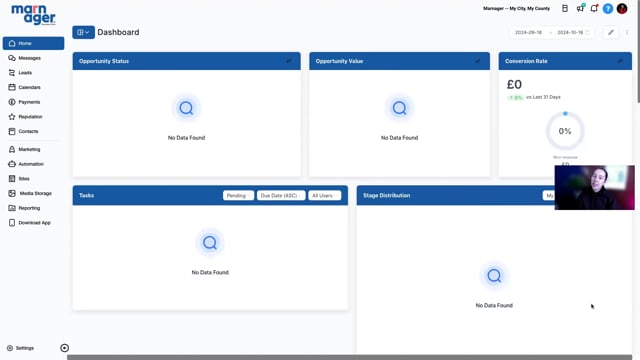Click the Reputation star icon
The image size is (640, 360).
point(12,117)
